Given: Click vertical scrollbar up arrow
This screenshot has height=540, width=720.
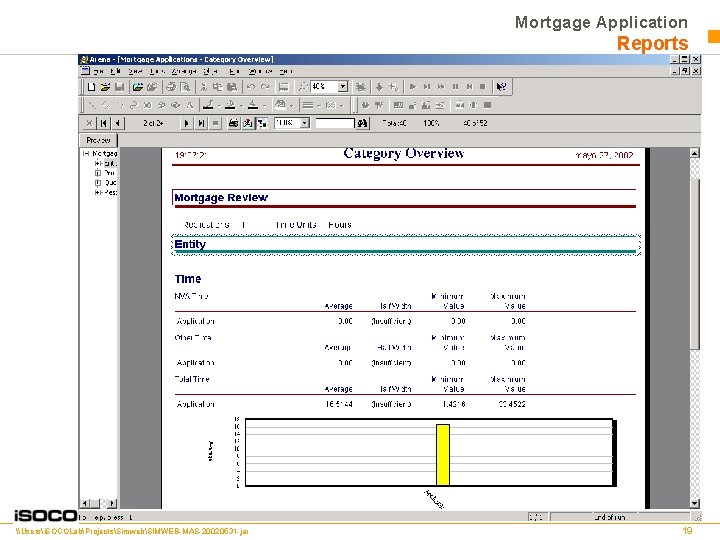Looking at the screenshot, I should point(695,153).
